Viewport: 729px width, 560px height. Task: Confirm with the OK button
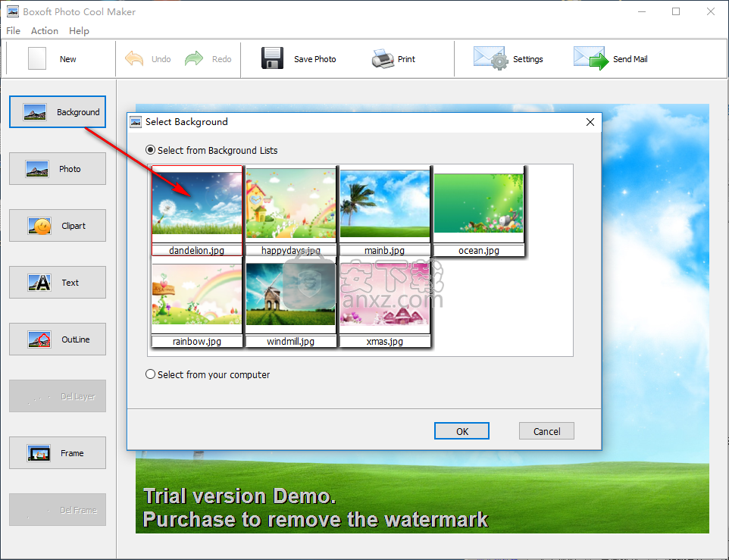461,431
